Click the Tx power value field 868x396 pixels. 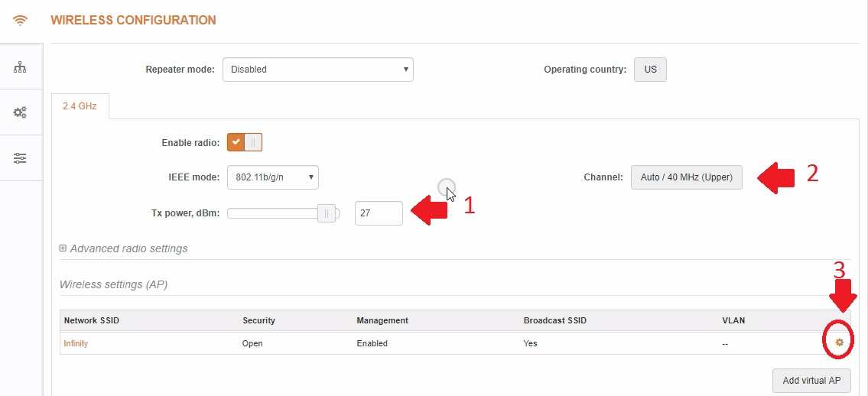(x=379, y=213)
